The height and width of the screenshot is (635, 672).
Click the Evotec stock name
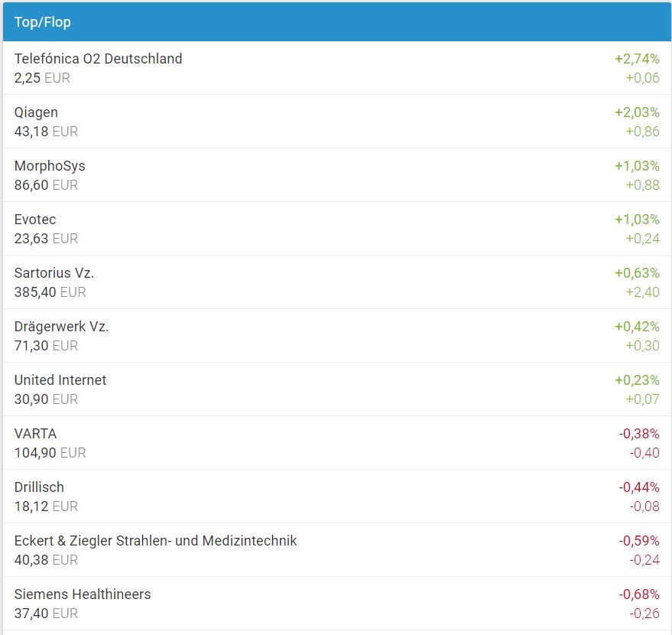tap(35, 220)
